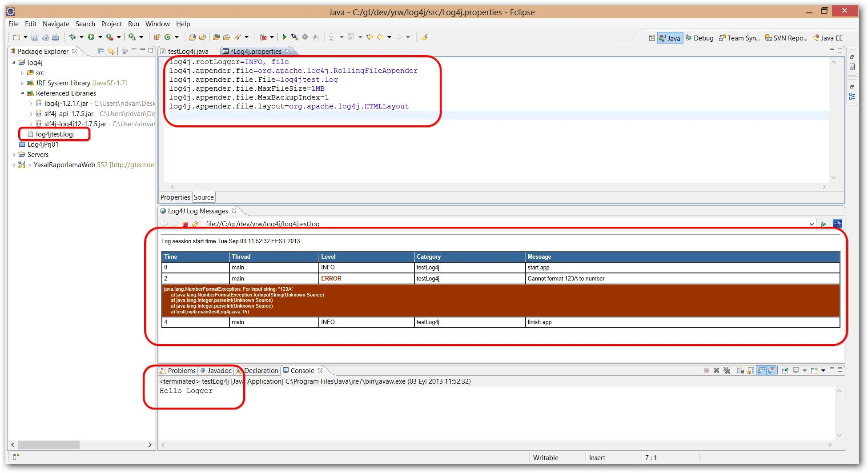The image size is (868, 473).
Task: Open the Run button dropdown arrow
Action: point(100,37)
